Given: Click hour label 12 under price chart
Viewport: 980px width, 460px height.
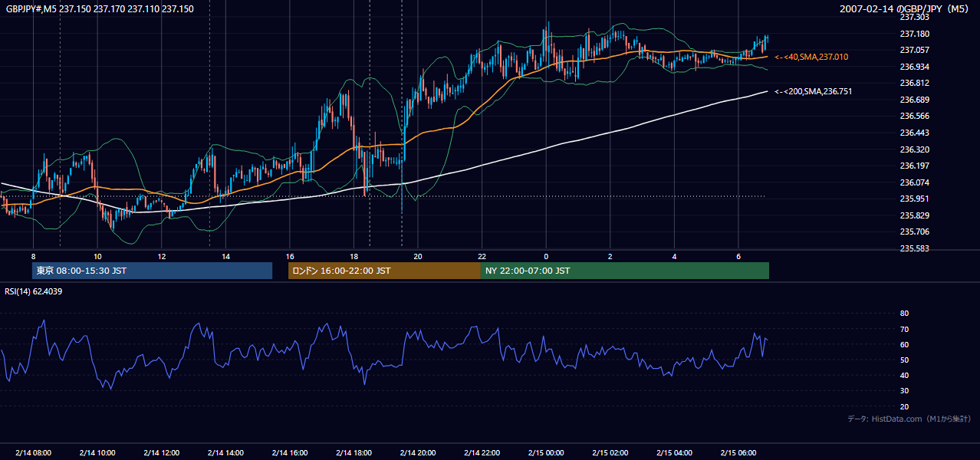Looking at the screenshot, I should (162, 256).
